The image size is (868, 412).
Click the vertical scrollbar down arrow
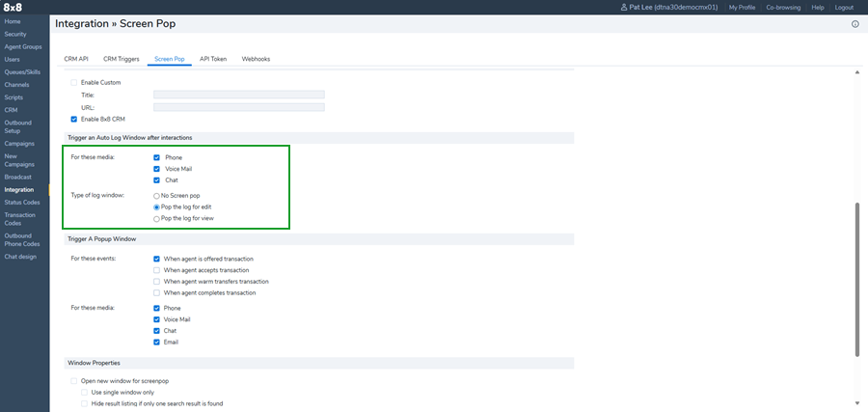coord(857,402)
